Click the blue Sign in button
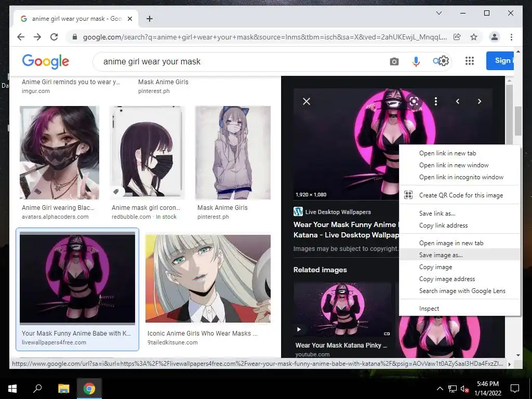This screenshot has height=399, width=532. [x=500, y=61]
